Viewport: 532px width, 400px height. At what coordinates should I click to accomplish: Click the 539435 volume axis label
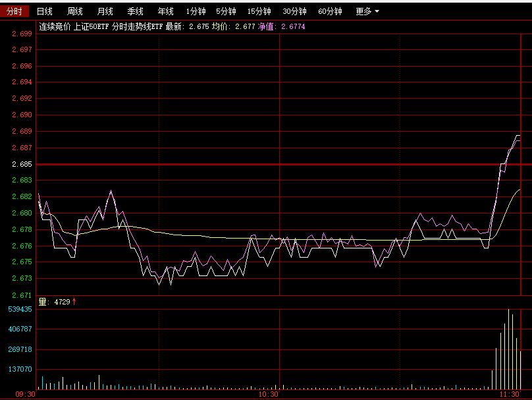point(20,309)
